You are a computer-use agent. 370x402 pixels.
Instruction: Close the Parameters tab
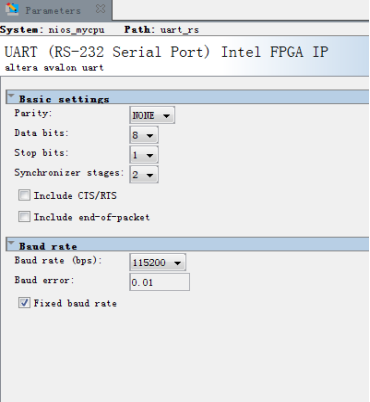(100, 9)
